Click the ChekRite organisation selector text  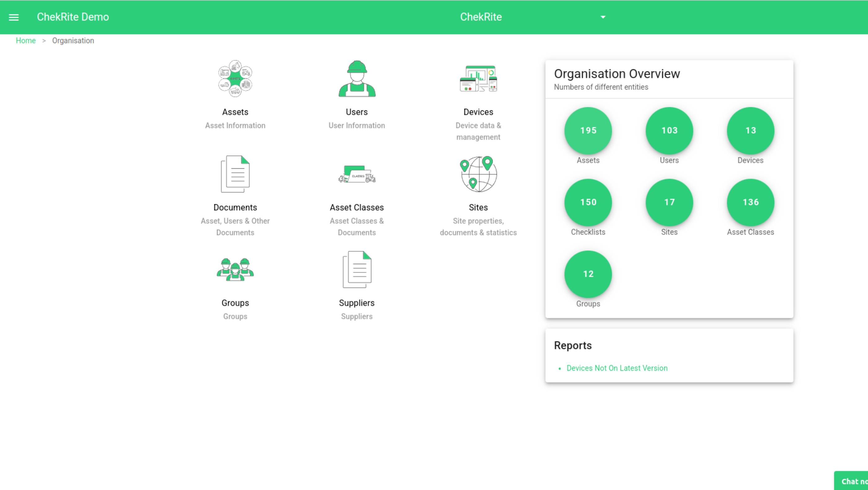pyautogui.click(x=481, y=17)
